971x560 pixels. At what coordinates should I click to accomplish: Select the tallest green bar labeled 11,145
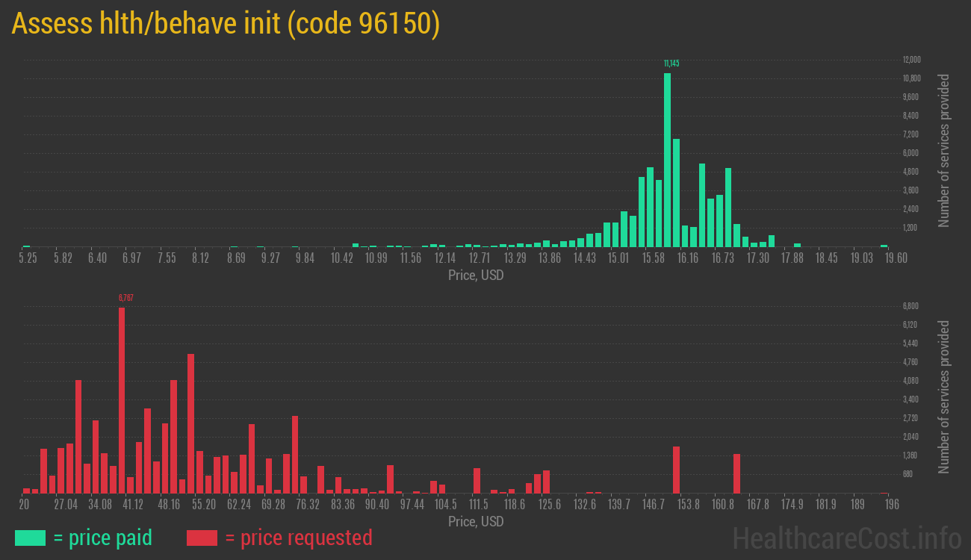tap(667, 160)
